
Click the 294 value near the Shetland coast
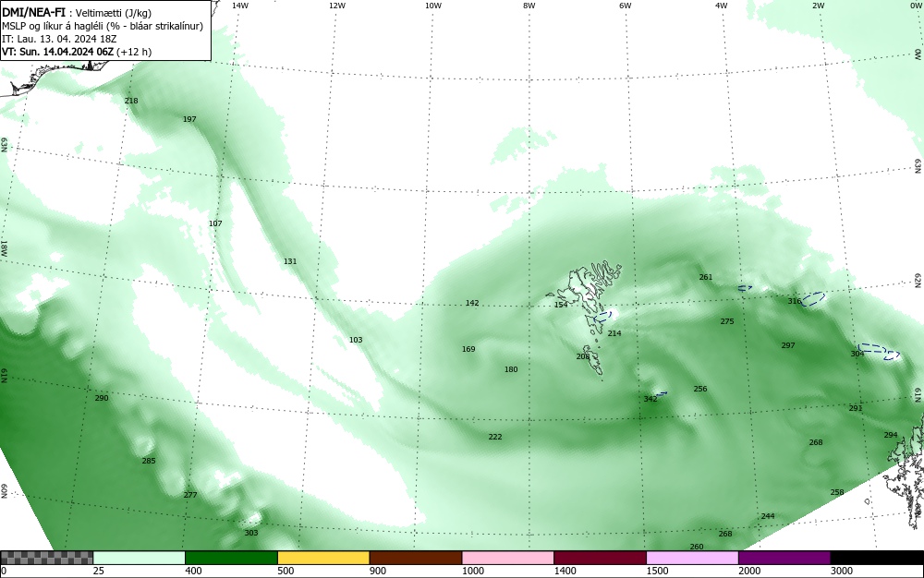coord(891,436)
